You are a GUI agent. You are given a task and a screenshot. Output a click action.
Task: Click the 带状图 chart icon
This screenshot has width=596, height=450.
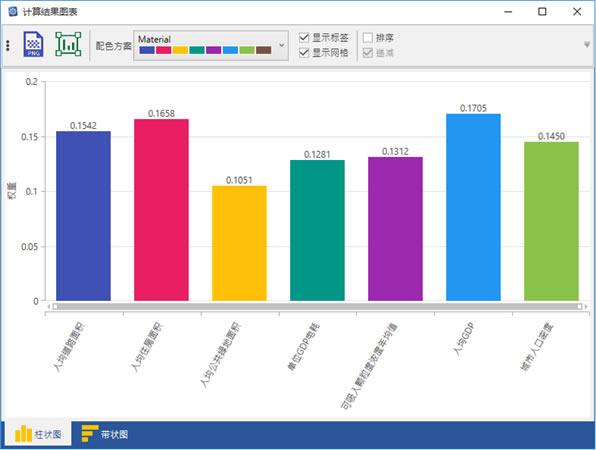coord(90,434)
